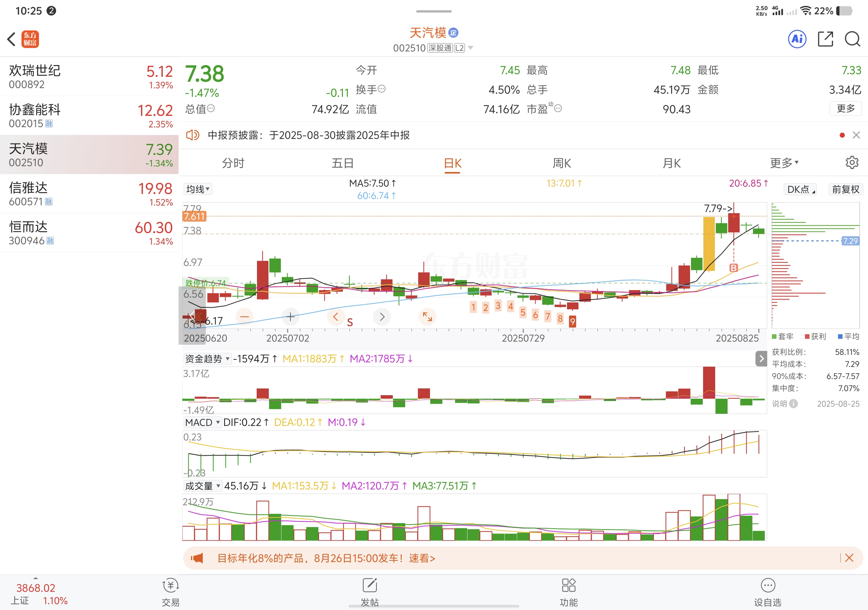868x610 pixels.
Task: Switch to the 五日 tab
Action: tap(343, 163)
